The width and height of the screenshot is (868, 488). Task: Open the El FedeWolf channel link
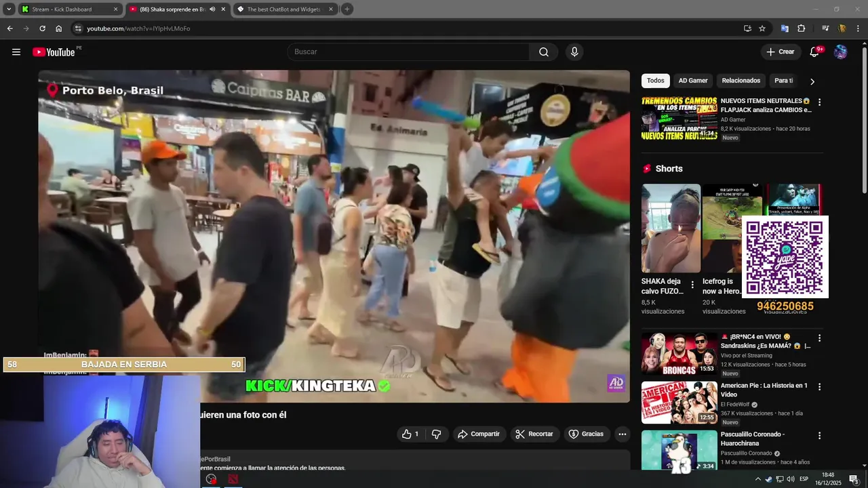[736, 405]
